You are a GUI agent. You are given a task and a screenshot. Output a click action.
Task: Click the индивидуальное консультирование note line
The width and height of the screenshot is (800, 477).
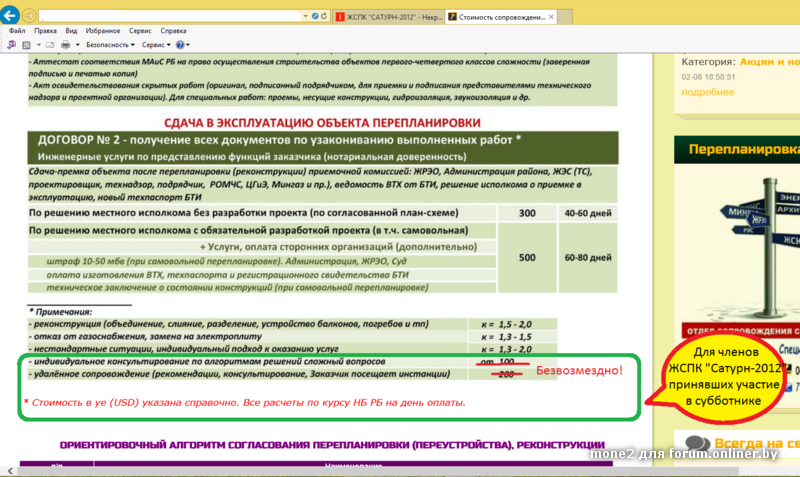pos(207,361)
